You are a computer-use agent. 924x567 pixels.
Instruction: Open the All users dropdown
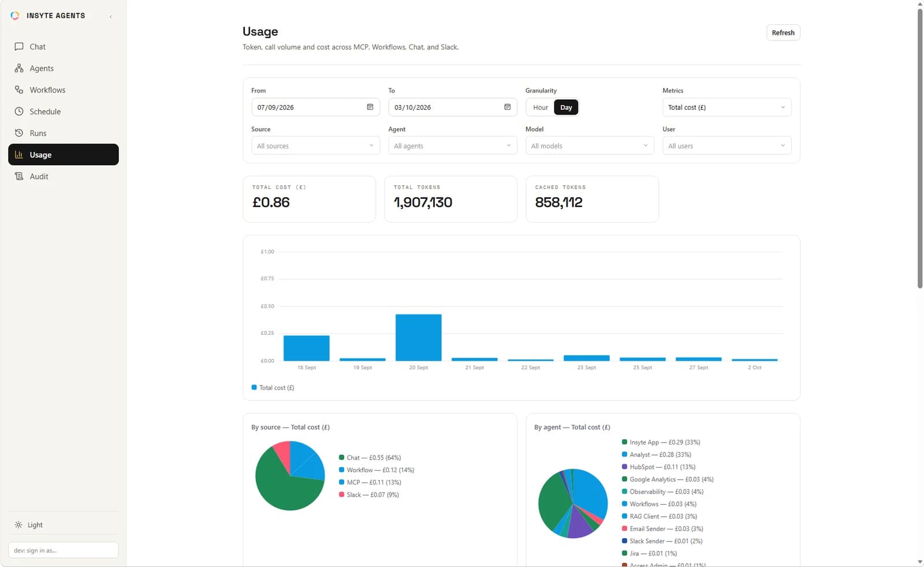pyautogui.click(x=726, y=146)
